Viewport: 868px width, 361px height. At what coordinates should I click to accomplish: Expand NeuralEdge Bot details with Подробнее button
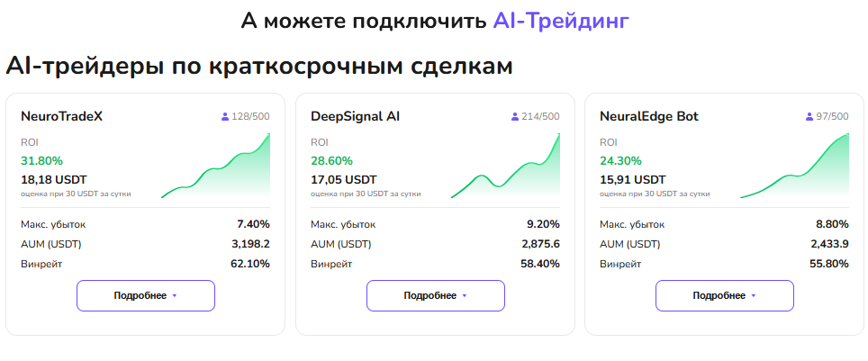point(725,295)
